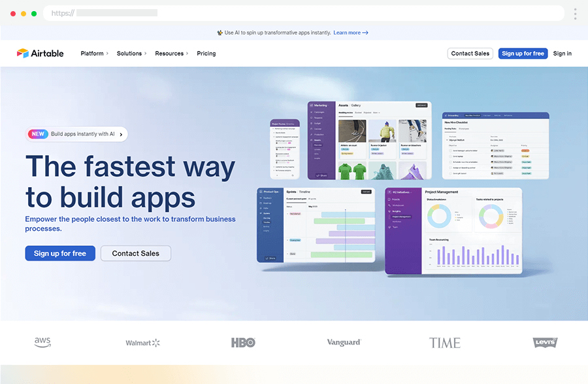This screenshot has width=588, height=384.
Task: Click the TIME logo
Action: pyautogui.click(x=444, y=343)
